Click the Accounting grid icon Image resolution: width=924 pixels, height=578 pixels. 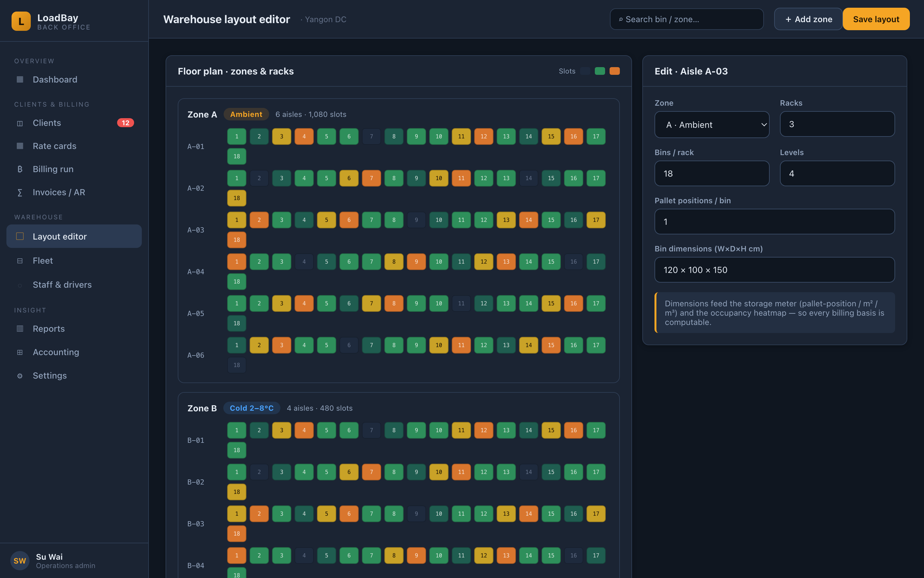click(x=20, y=352)
